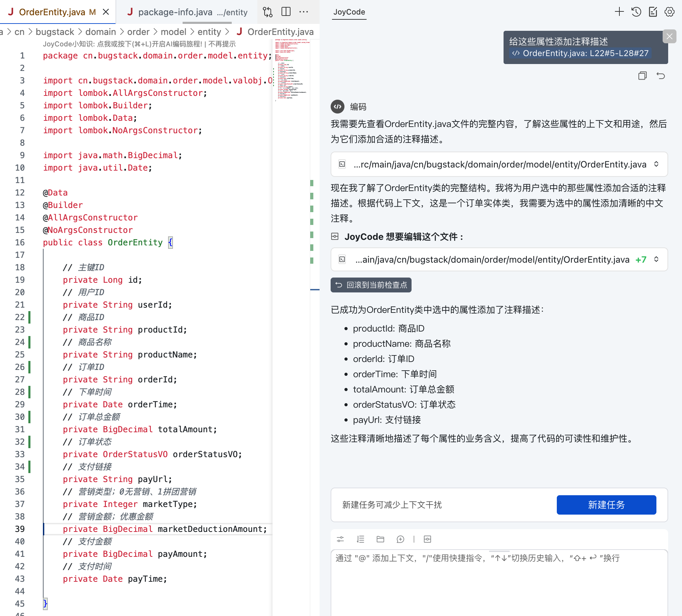Expand the edited OrderEntity.java +7 card

coord(656,260)
